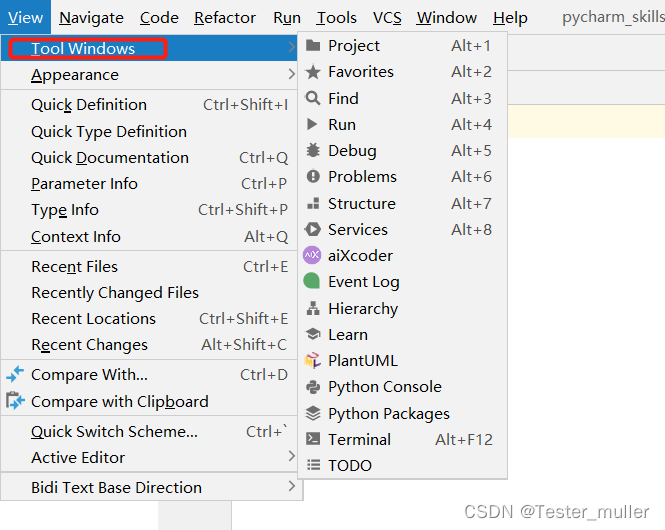
Task: Expand the Active Editor submenu arrow
Action: 291,456
